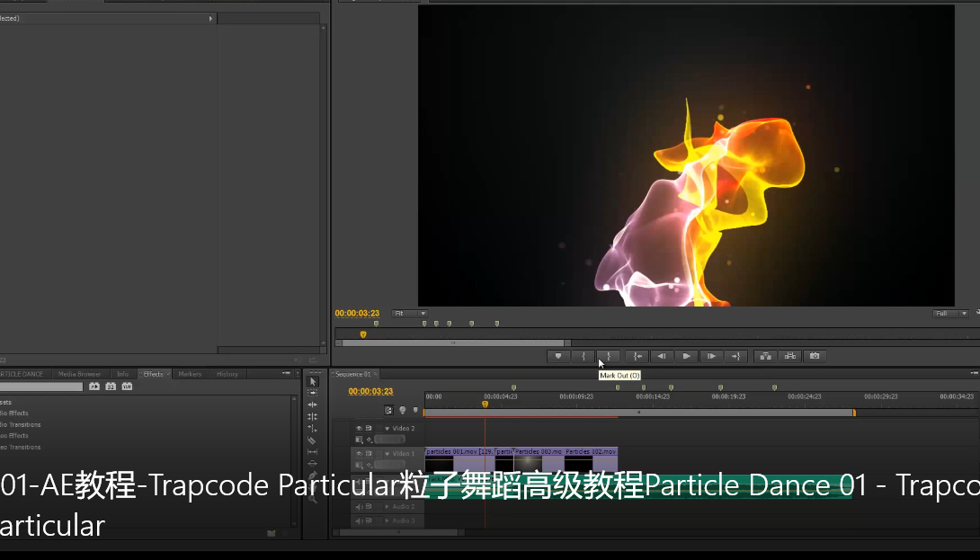Viewport: 980px width, 560px height.
Task: Select clip Particles 002.mov on timeline
Action: pos(591,459)
